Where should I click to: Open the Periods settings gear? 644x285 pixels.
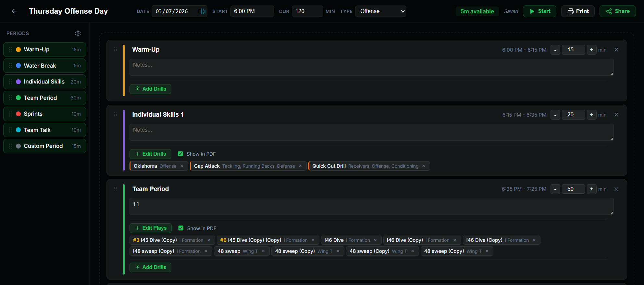(x=78, y=33)
